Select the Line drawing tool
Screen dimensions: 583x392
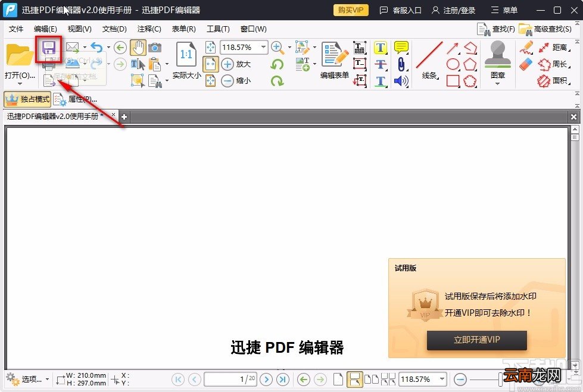point(429,55)
